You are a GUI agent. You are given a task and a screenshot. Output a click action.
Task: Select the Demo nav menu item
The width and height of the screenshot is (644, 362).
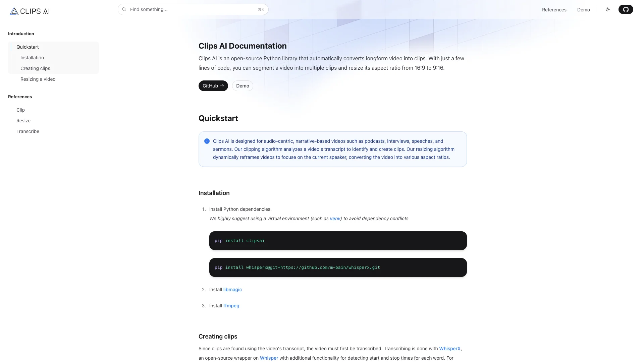(583, 9)
